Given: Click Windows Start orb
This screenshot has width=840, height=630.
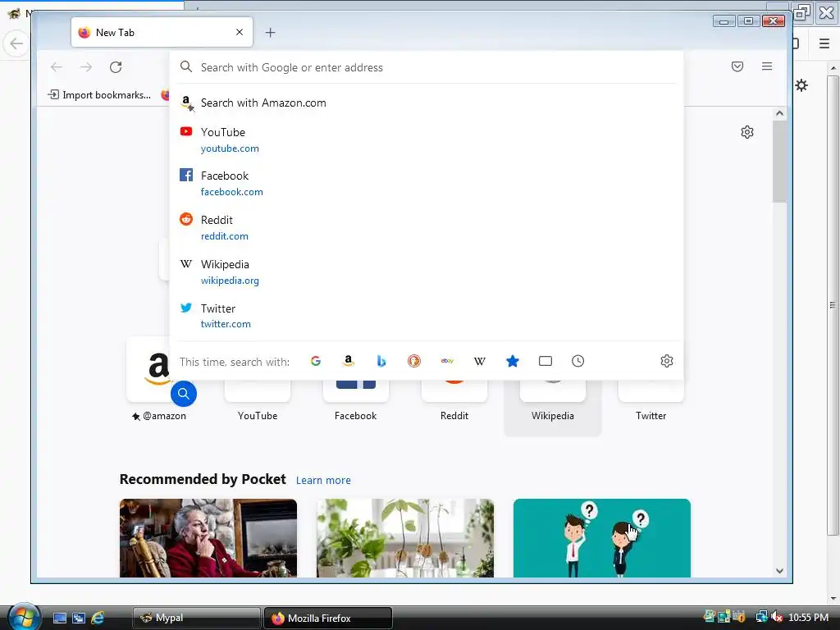Looking at the screenshot, I should [x=24, y=617].
